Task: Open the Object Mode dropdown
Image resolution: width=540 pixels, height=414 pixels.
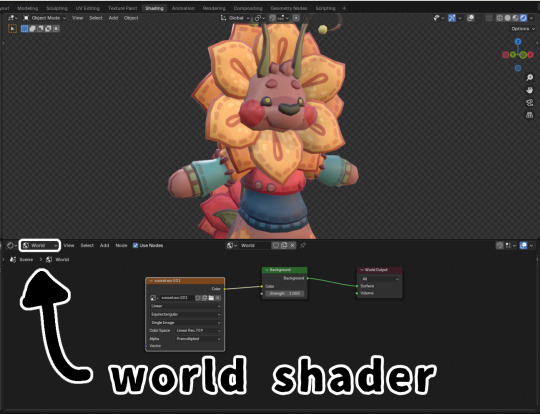Action: (x=44, y=18)
